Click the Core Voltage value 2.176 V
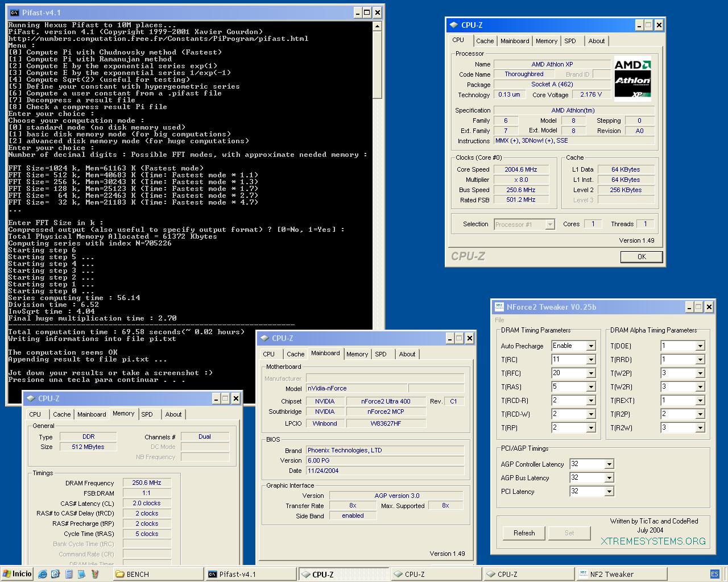 pos(591,94)
